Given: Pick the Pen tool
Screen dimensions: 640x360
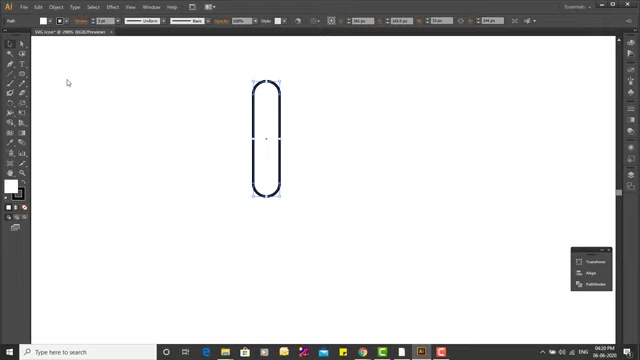Looking at the screenshot, I should 10,64.
